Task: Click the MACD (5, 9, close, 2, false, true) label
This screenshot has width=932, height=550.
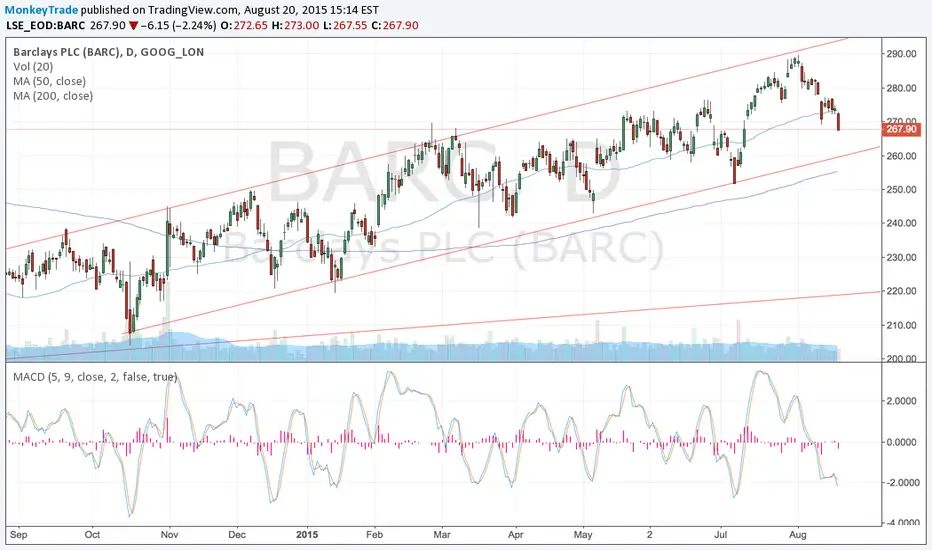Action: pyautogui.click(x=95, y=377)
